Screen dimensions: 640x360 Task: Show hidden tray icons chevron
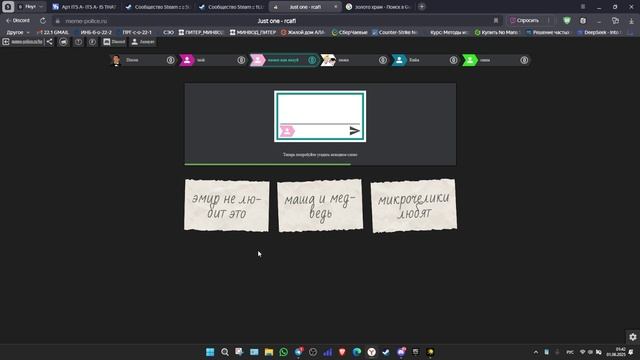coord(536,352)
